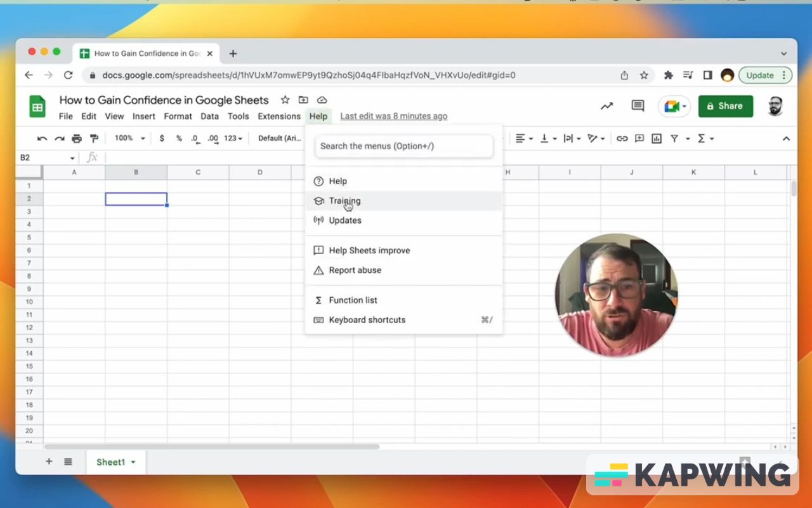The width and height of the screenshot is (812, 508).
Task: Select Function list menu item
Action: pyautogui.click(x=403, y=300)
